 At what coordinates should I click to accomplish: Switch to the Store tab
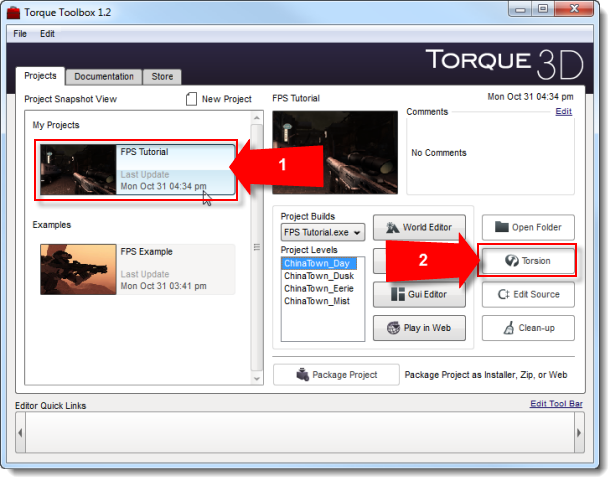(x=162, y=76)
